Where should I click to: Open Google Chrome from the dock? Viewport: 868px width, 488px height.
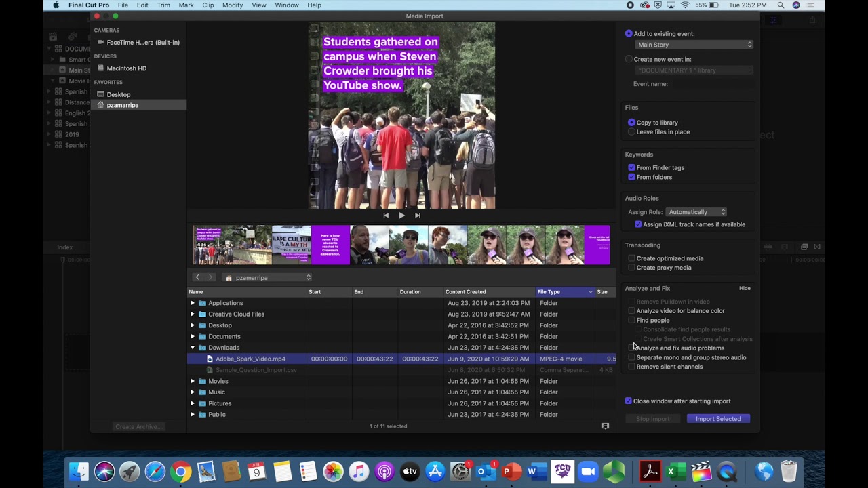click(x=180, y=472)
